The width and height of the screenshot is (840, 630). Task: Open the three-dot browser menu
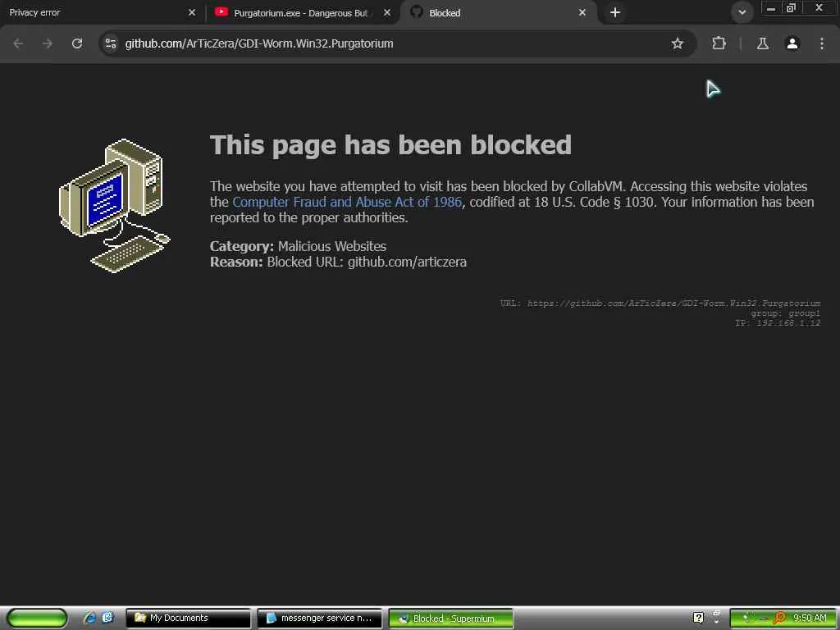822,43
